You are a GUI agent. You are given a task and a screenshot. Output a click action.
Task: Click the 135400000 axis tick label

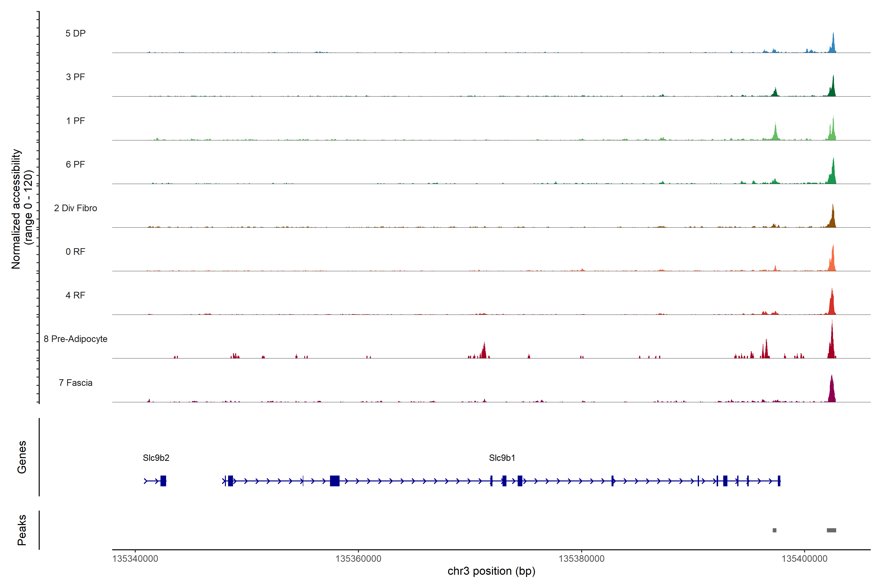tap(804, 559)
